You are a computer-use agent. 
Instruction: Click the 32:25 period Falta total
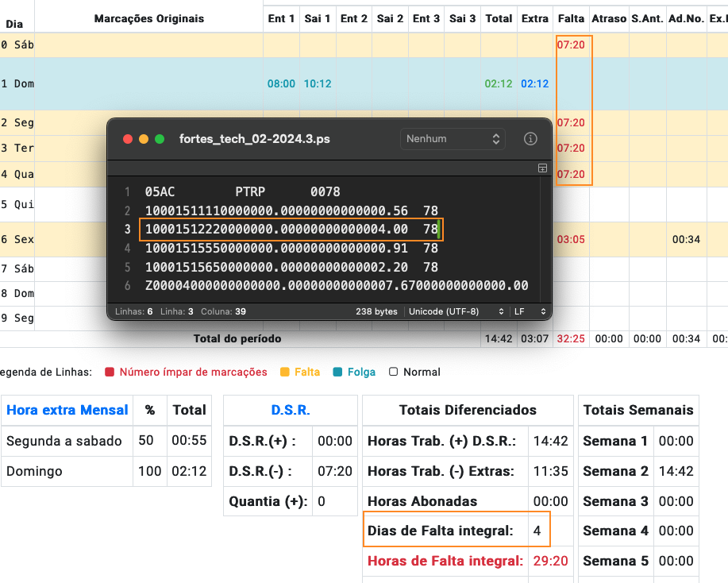click(x=571, y=338)
